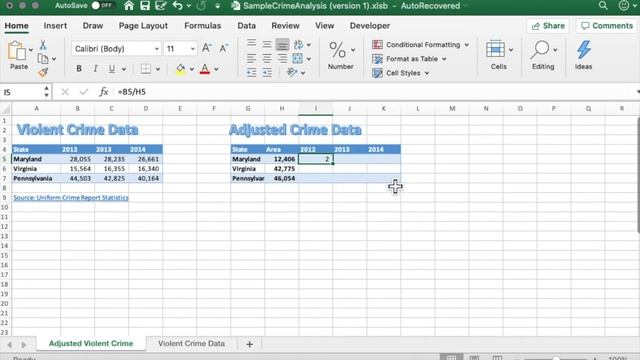This screenshot has width=640, height=360.
Task: Open Format as Table dropdown
Action: click(409, 59)
